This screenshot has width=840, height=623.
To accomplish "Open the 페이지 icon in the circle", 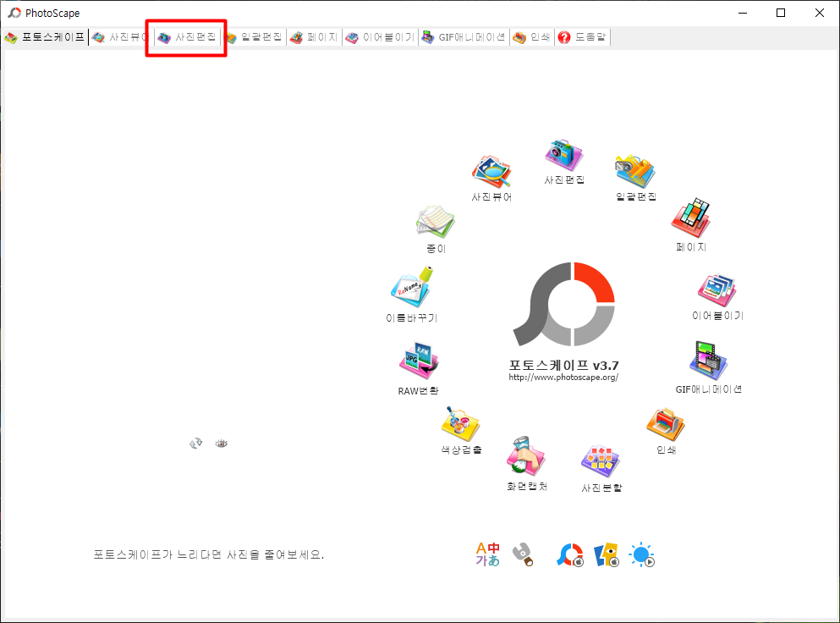I will pyautogui.click(x=691, y=218).
